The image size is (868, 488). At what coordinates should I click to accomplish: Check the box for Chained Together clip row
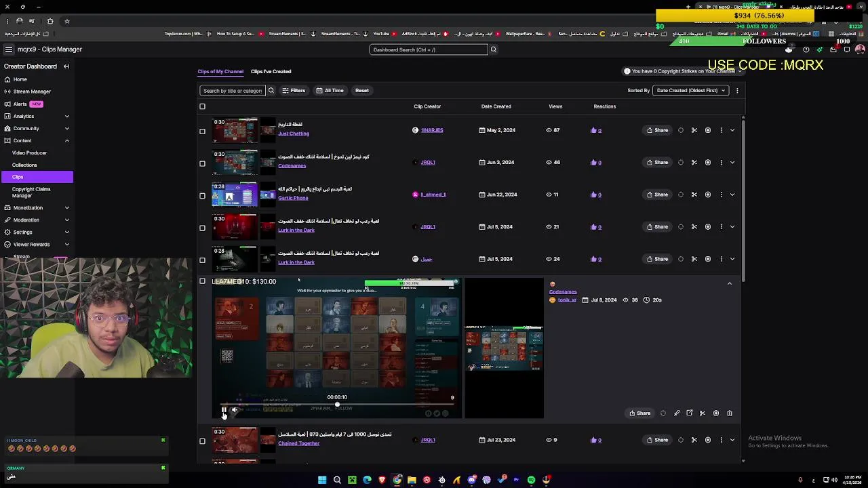coord(202,441)
